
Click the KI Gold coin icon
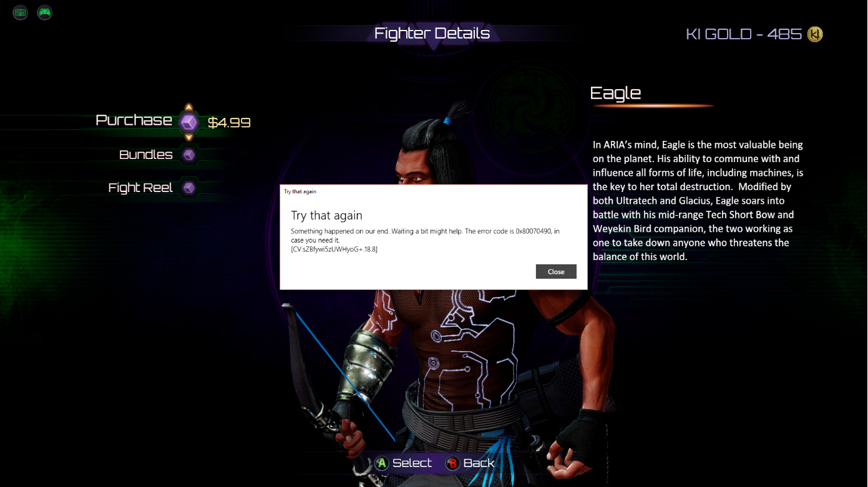[x=815, y=34]
